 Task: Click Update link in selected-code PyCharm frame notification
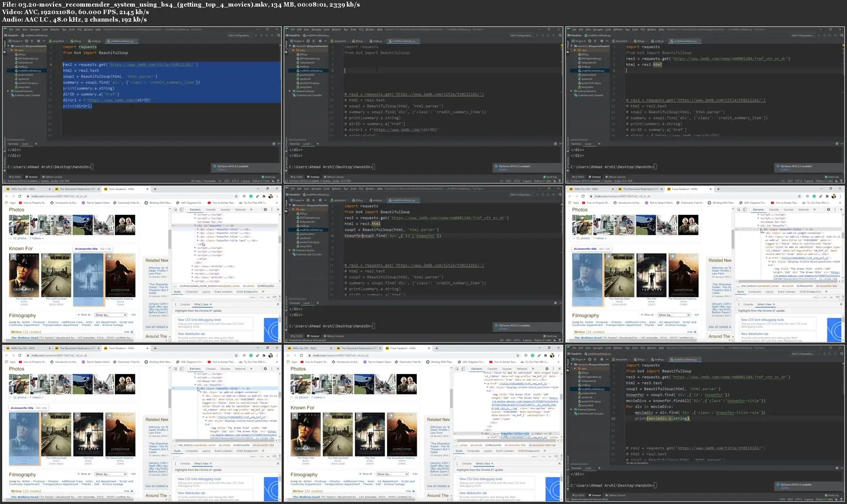pos(222,169)
